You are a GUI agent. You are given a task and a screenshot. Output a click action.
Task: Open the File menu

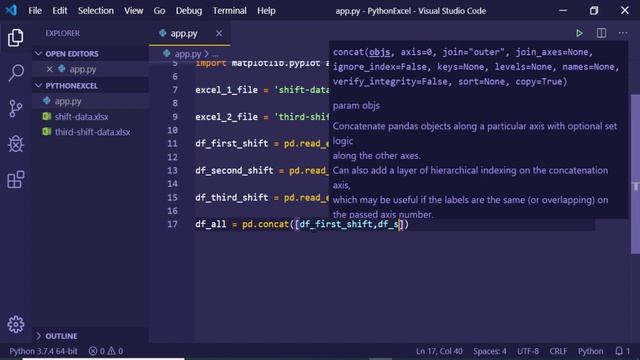[x=35, y=11]
